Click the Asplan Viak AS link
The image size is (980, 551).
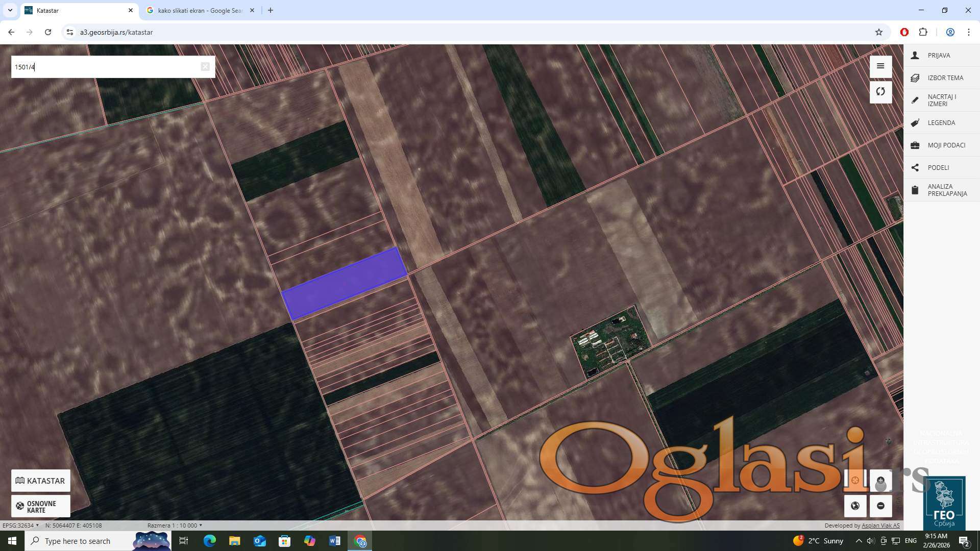[880, 525]
